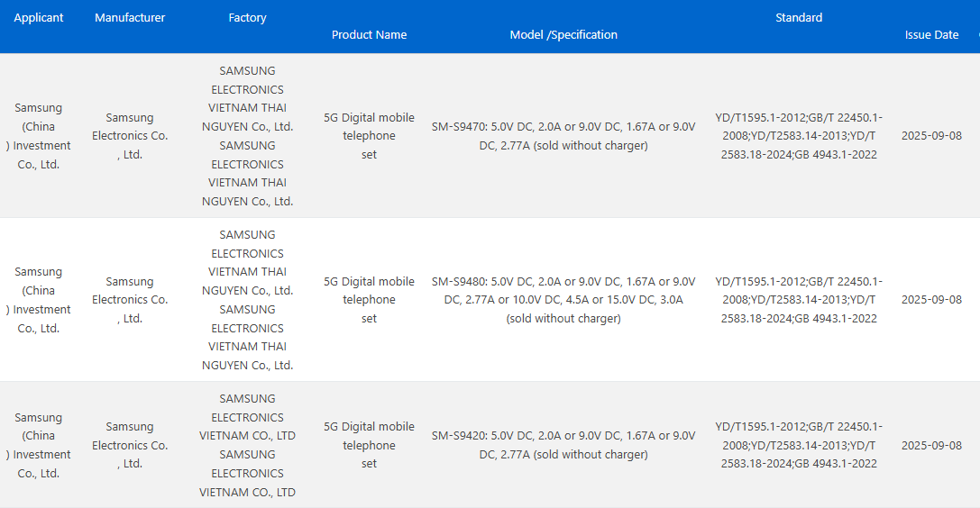Click the issue date in the SM-S9420 row
The height and width of the screenshot is (508, 980).
(931, 445)
